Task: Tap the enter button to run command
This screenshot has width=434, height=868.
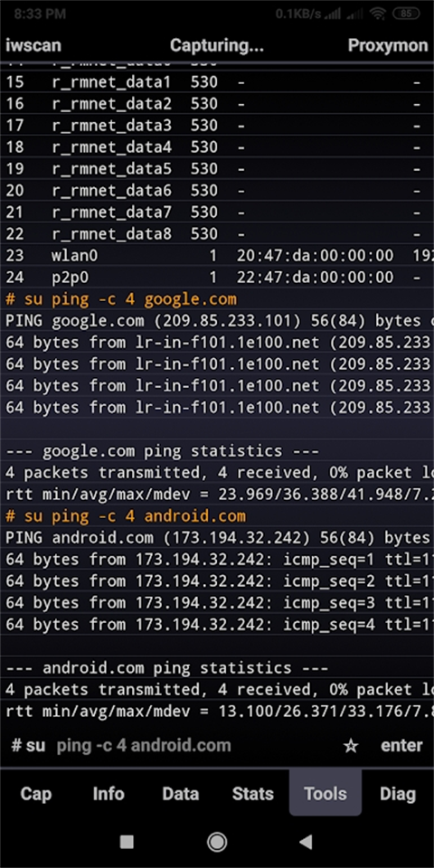Action: pos(401,746)
